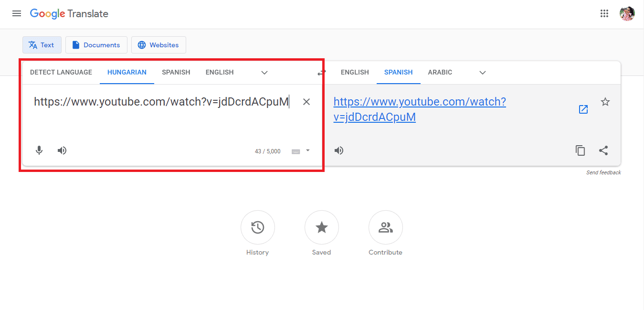Open link in new tab icon
This screenshot has width=644, height=310.
(583, 109)
